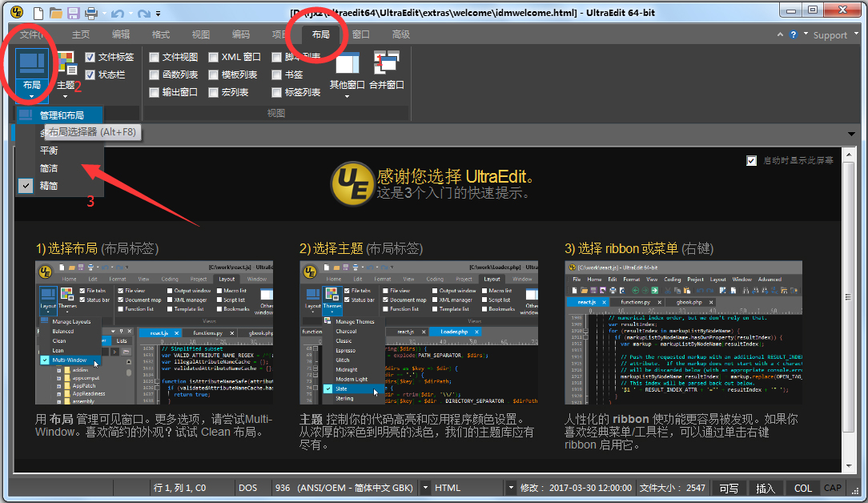Expand the 其他窗口 dropdown arrow
The image size is (868, 503).
pyautogui.click(x=347, y=96)
